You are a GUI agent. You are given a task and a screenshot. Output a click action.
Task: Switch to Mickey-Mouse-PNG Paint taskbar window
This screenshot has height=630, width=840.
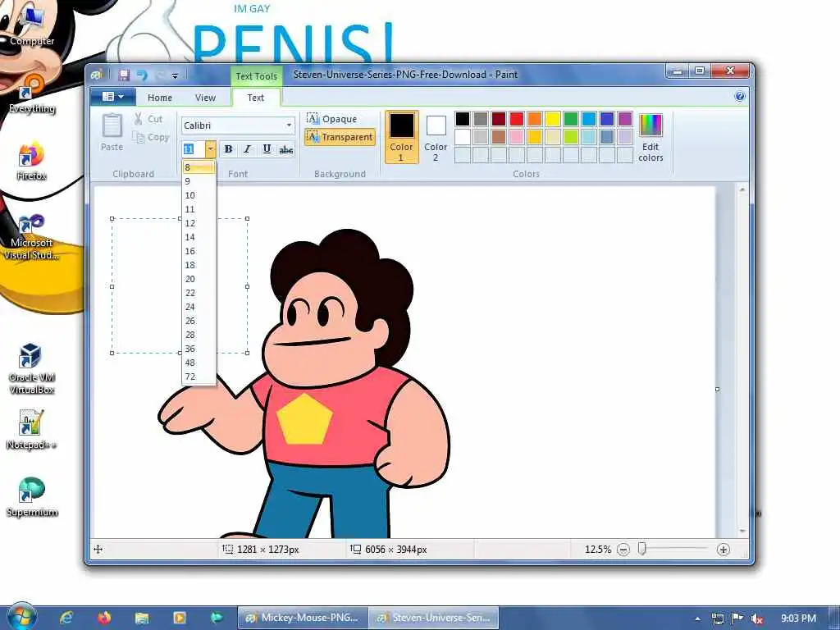303,618
